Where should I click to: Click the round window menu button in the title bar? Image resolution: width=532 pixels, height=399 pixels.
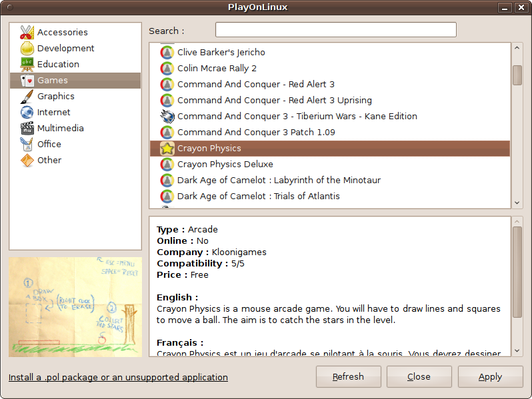pos(10,7)
